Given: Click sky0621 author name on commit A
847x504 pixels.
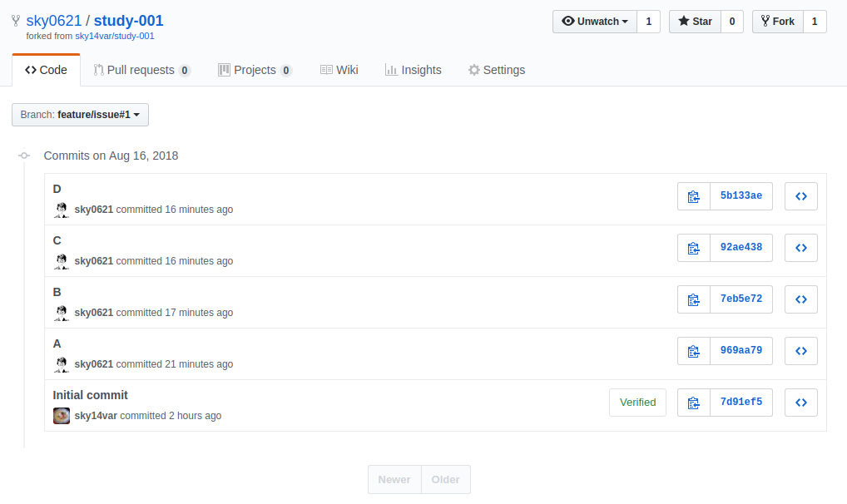Looking at the screenshot, I should pyautogui.click(x=94, y=364).
